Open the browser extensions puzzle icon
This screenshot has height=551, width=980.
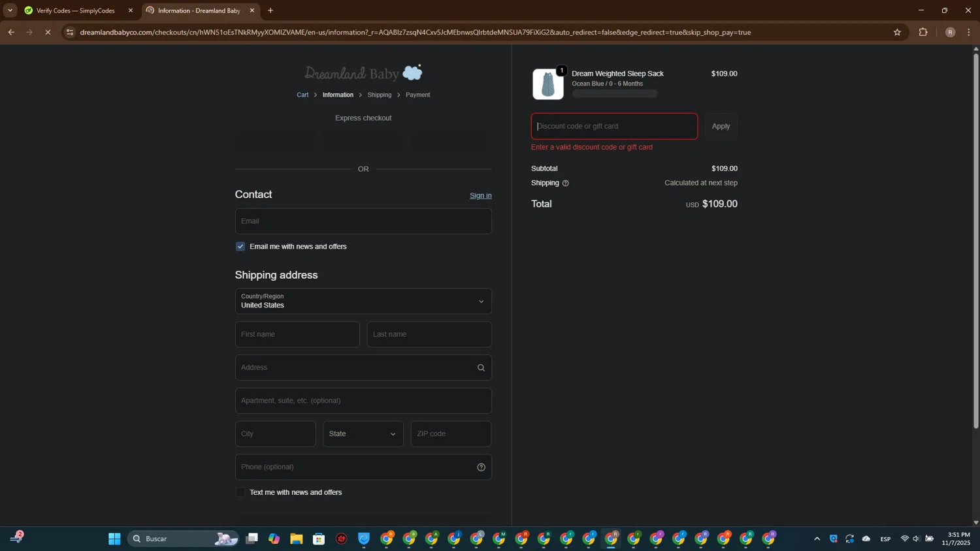(923, 32)
